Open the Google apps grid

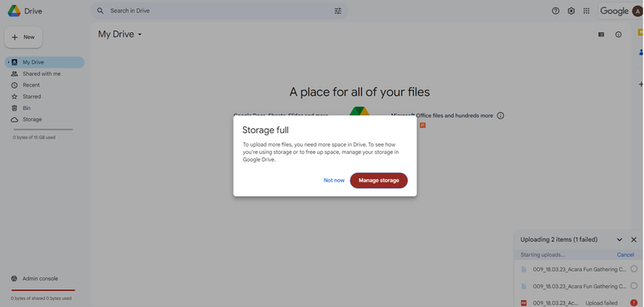coord(587,11)
